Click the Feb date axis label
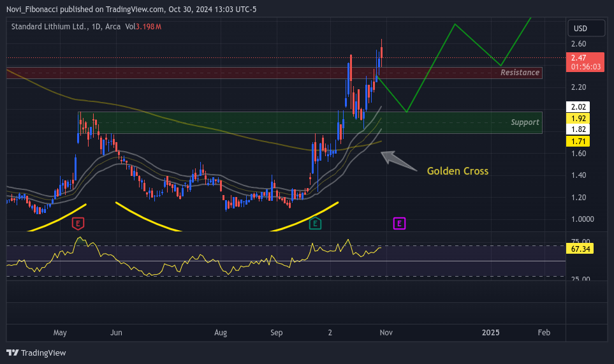 coord(544,333)
